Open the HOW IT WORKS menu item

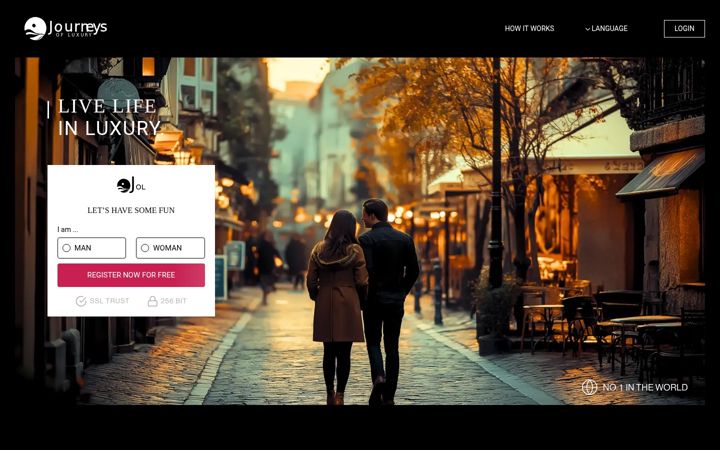(529, 28)
